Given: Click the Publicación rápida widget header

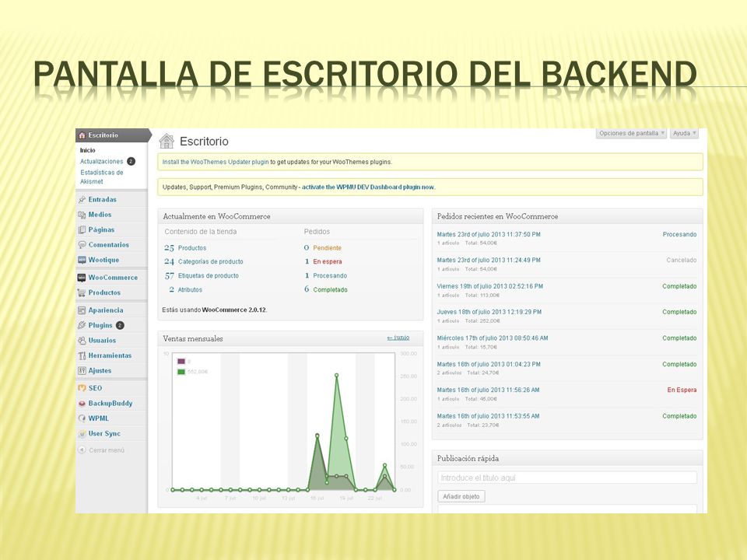Looking at the screenshot, I should tap(567, 458).
